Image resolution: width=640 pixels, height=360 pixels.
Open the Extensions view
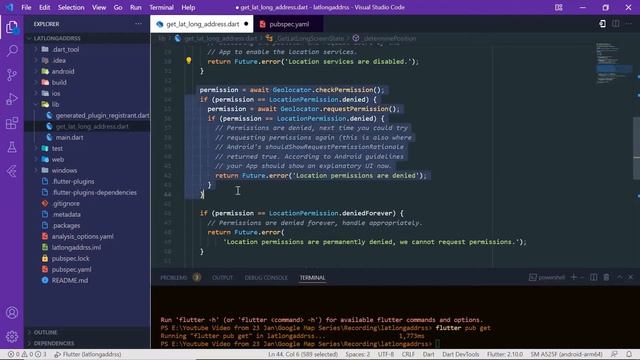12,123
